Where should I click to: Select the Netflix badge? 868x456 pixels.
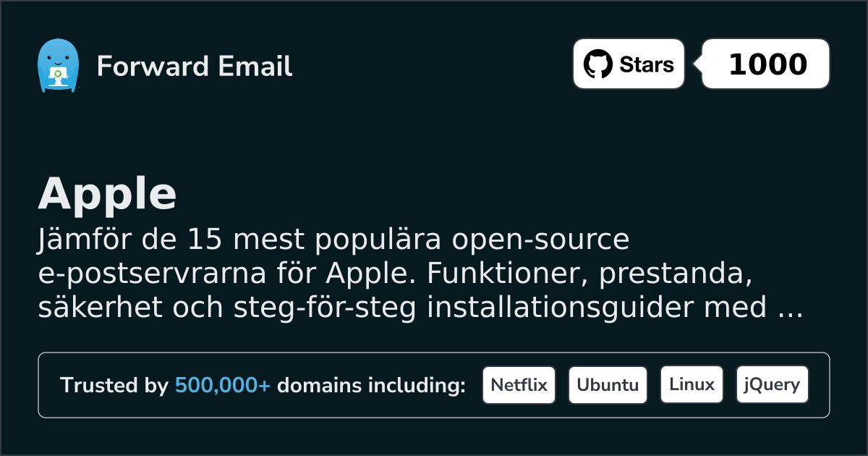point(519,385)
